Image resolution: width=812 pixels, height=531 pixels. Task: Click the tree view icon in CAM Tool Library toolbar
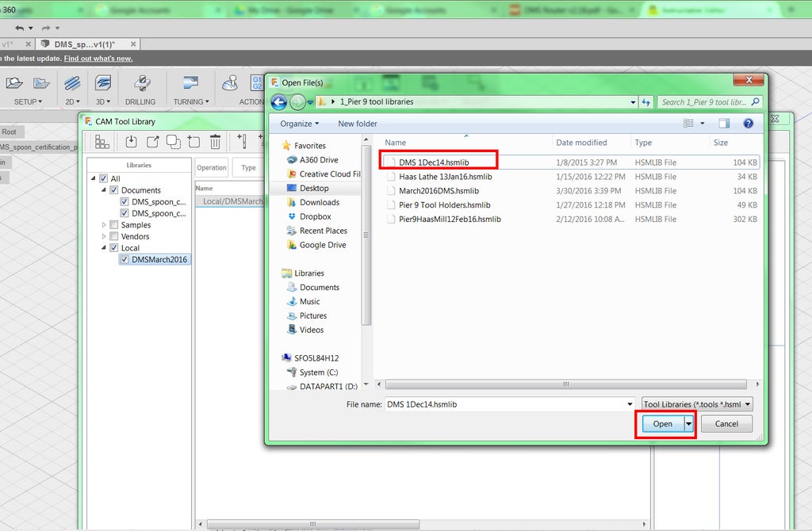pos(101,141)
